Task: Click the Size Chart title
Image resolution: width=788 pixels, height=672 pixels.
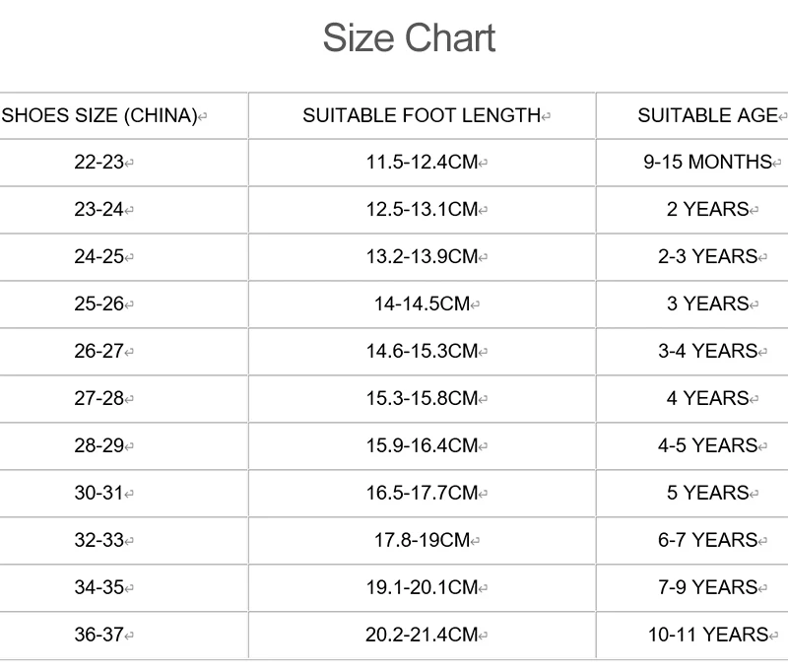Action: (x=409, y=39)
